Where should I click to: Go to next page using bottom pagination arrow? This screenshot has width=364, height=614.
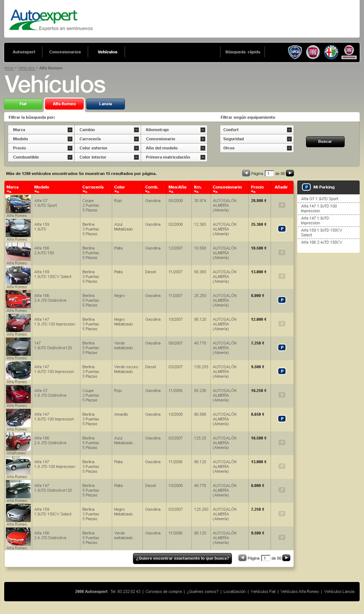(x=286, y=558)
